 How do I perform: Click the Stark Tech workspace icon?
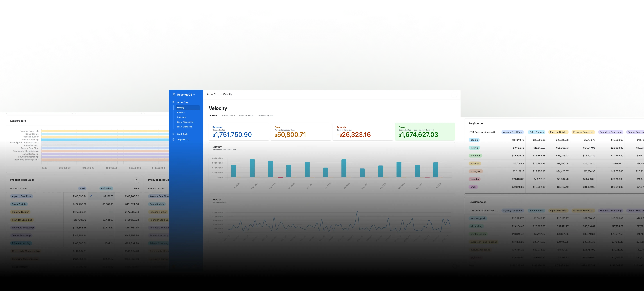(x=174, y=134)
